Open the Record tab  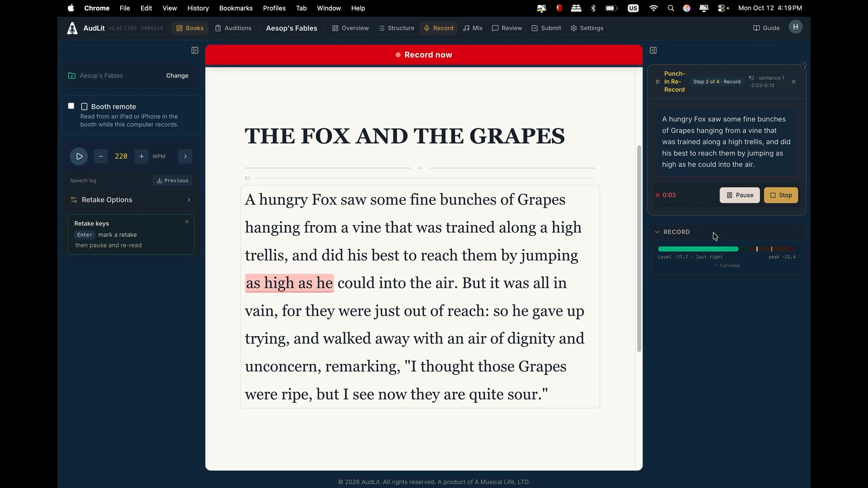coord(439,28)
